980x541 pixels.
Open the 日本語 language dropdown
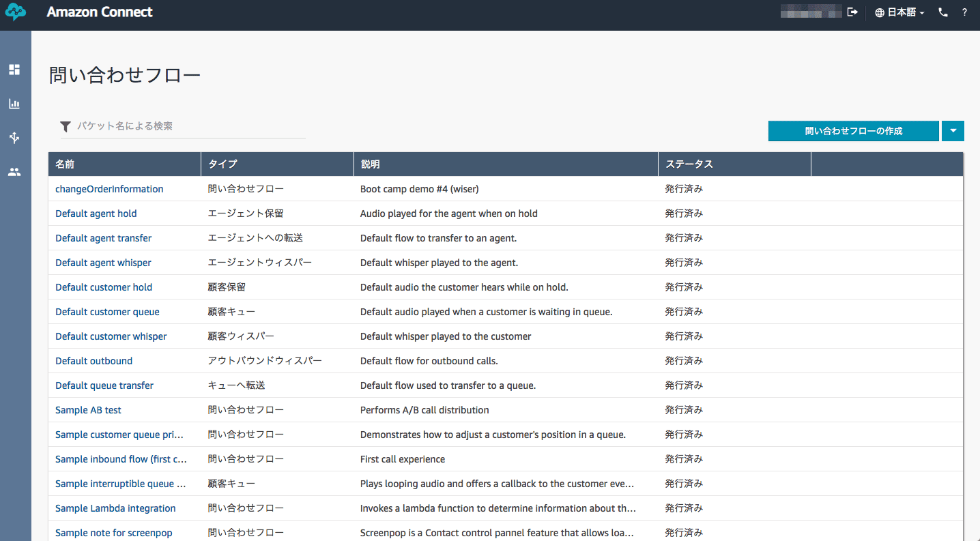(899, 12)
